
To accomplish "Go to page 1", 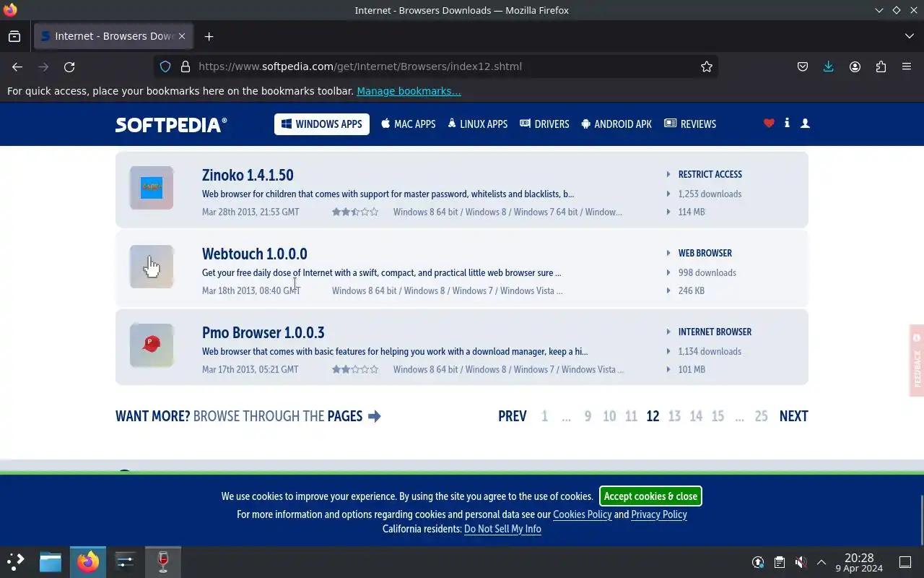I will (545, 416).
